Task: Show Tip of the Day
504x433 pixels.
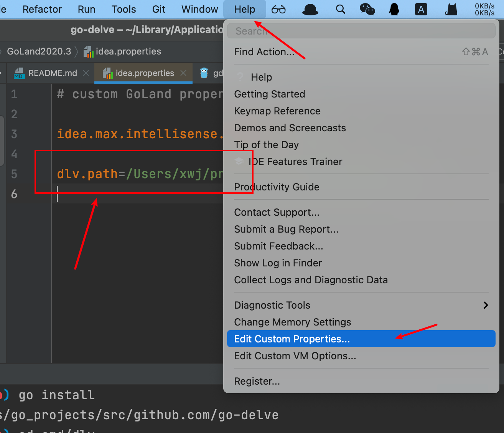Action: (x=361, y=144)
